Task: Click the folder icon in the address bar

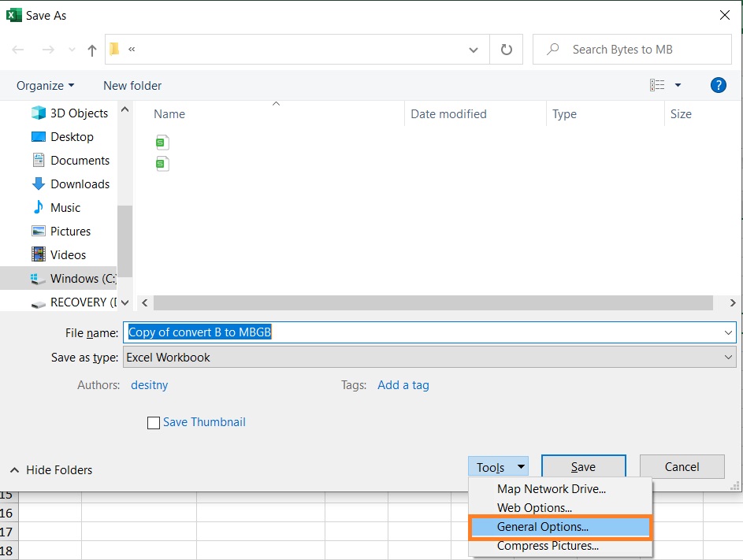Action: click(x=114, y=48)
